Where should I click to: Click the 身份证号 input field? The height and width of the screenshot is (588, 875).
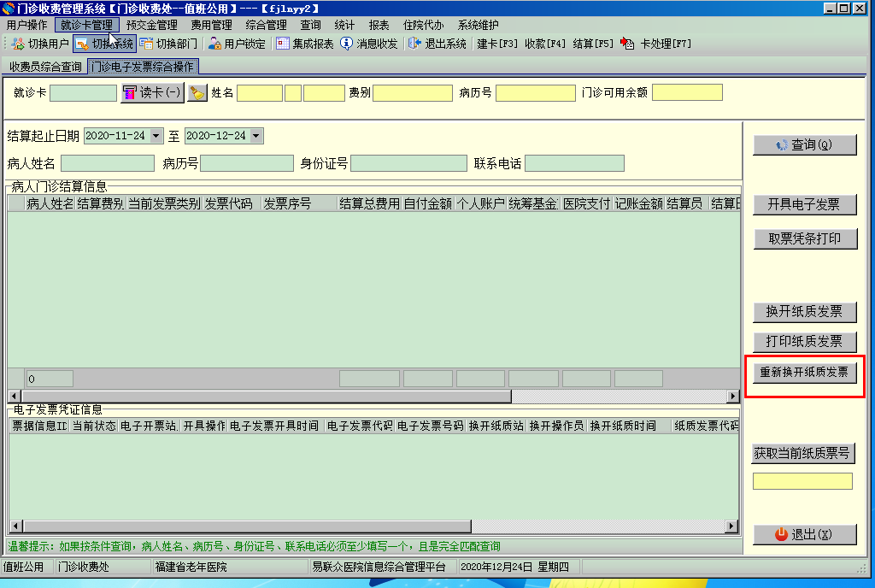408,163
